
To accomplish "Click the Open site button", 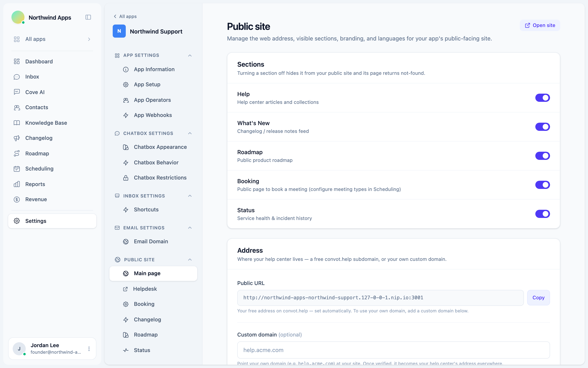I will pos(540,25).
